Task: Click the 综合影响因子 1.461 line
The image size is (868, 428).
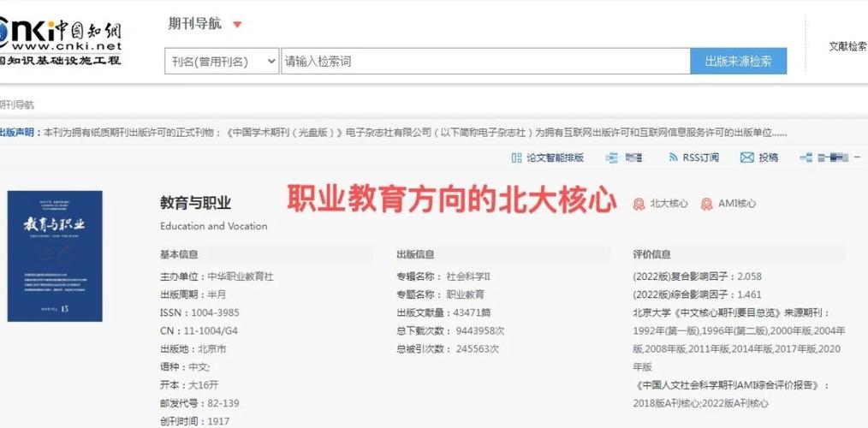Action: pos(698,294)
